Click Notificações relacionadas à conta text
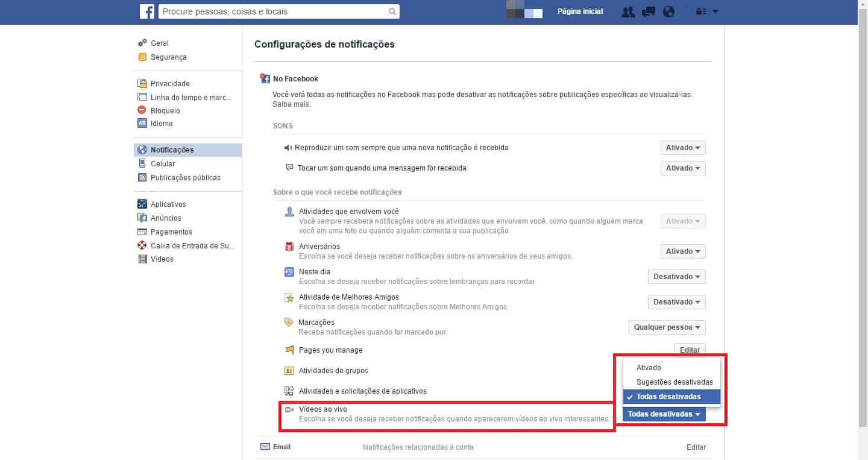868x460 pixels. click(x=418, y=447)
